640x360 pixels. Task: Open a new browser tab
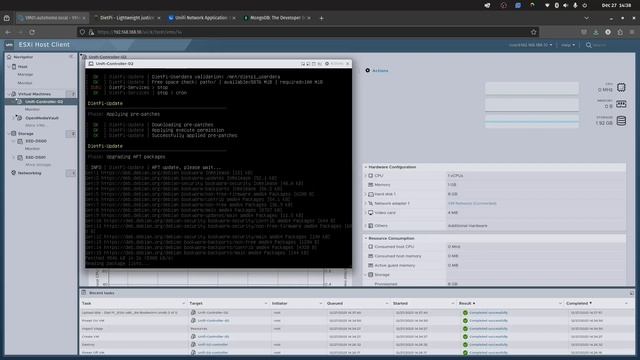321,18
